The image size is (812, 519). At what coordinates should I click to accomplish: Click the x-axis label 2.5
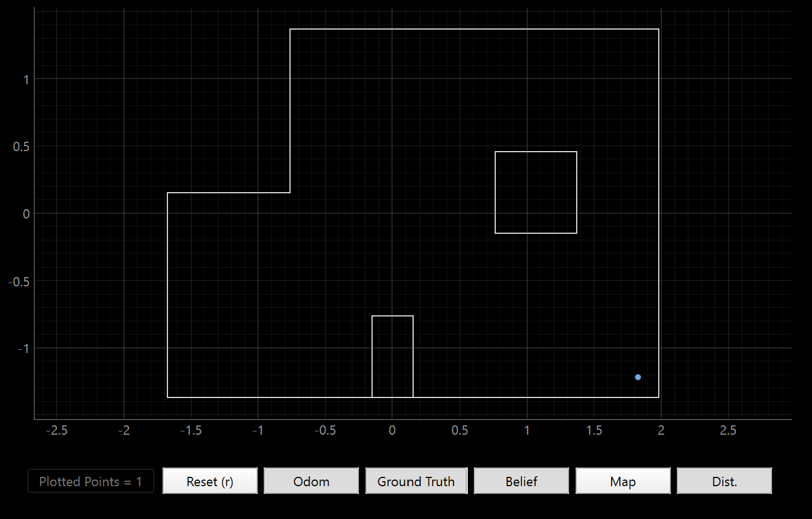728,430
